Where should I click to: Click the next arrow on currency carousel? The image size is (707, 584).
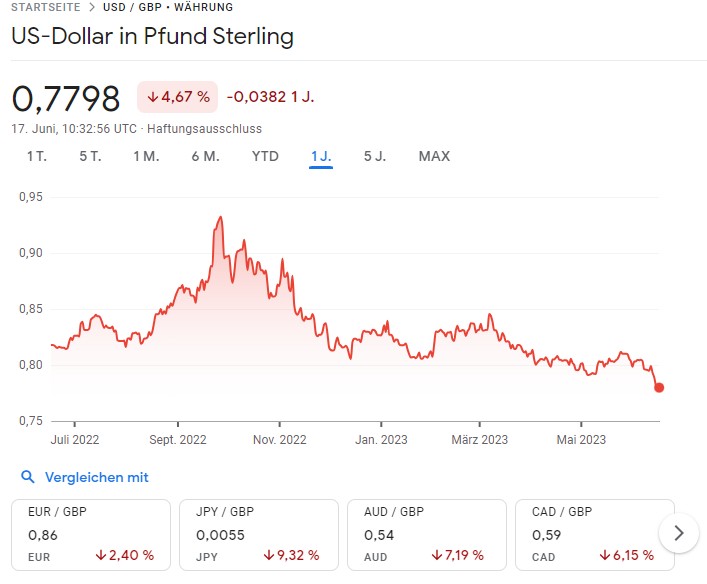pos(679,533)
